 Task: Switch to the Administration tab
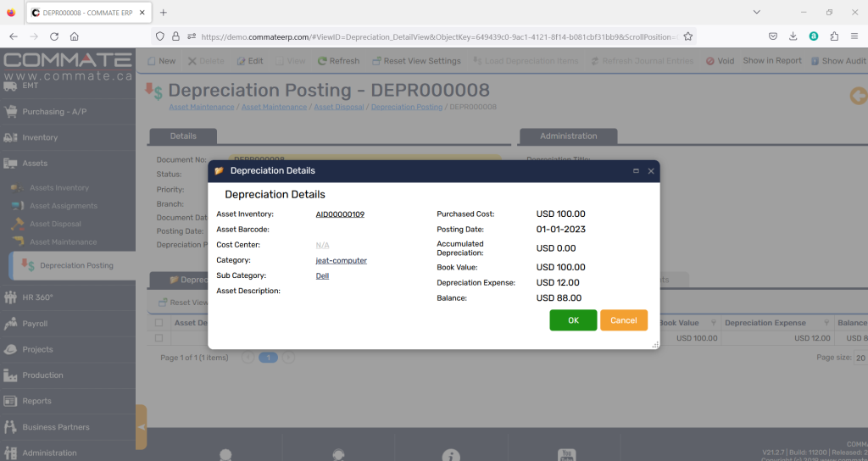[568, 136]
